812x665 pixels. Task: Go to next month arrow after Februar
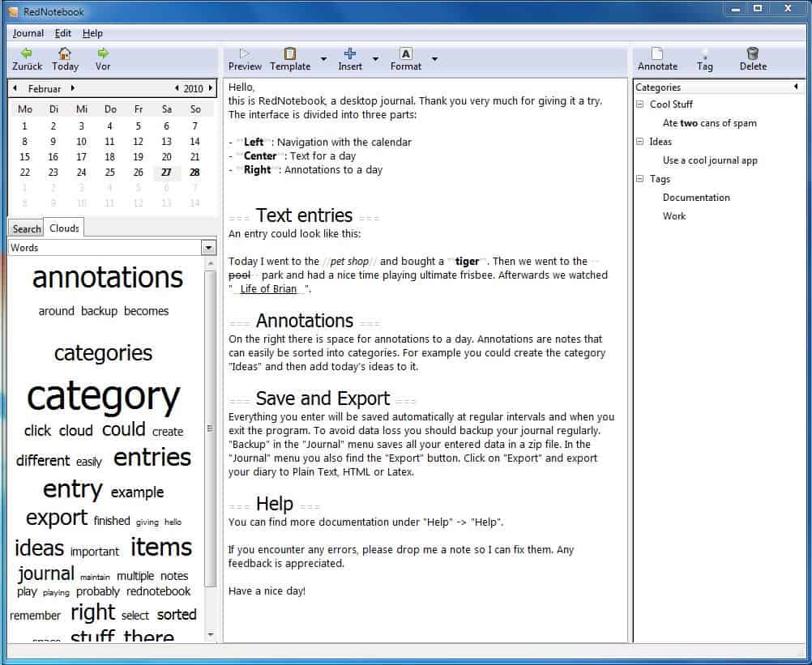pyautogui.click(x=72, y=88)
